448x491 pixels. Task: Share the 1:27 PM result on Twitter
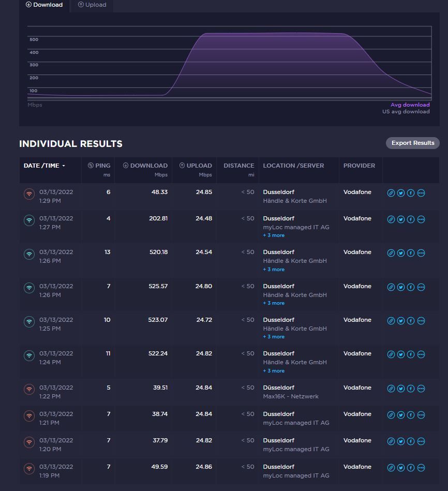click(x=401, y=219)
